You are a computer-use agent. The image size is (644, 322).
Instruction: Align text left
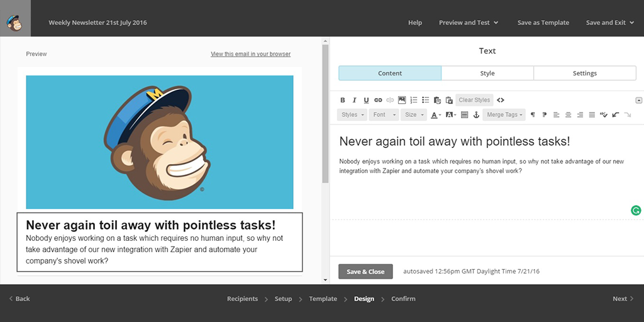click(557, 114)
